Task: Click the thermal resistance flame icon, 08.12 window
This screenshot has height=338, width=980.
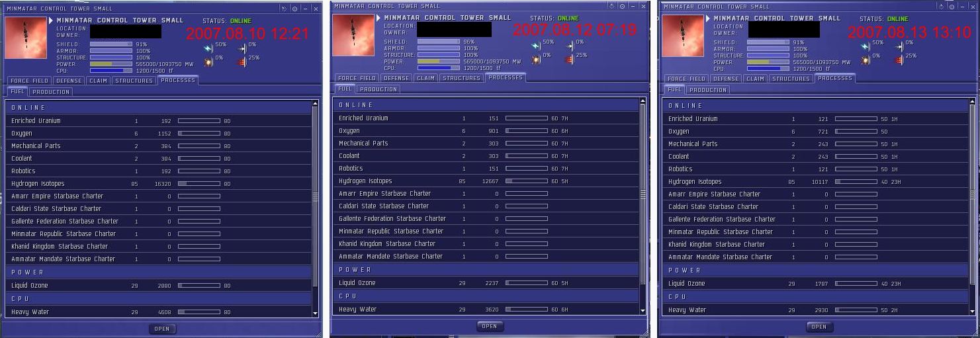Action: pos(570,58)
